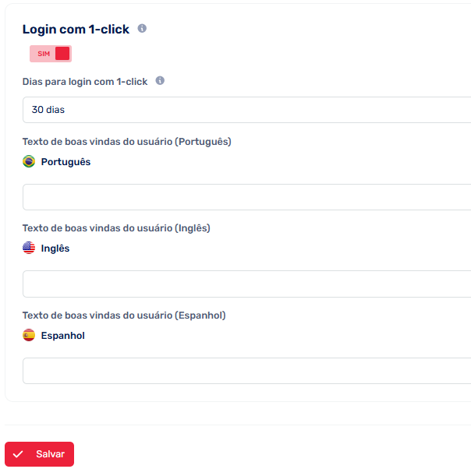Click the Spanish welcome text field

click(x=246, y=371)
